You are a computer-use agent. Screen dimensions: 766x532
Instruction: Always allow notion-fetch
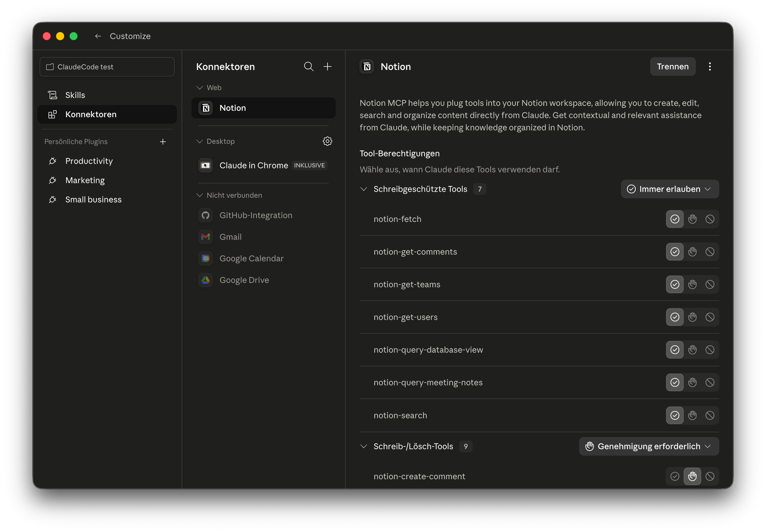(675, 219)
